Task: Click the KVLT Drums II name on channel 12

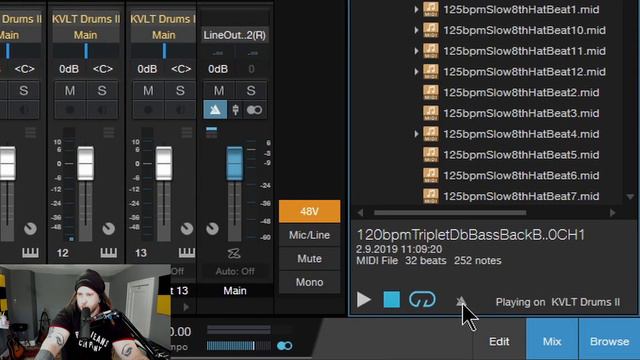Action: coord(86,19)
